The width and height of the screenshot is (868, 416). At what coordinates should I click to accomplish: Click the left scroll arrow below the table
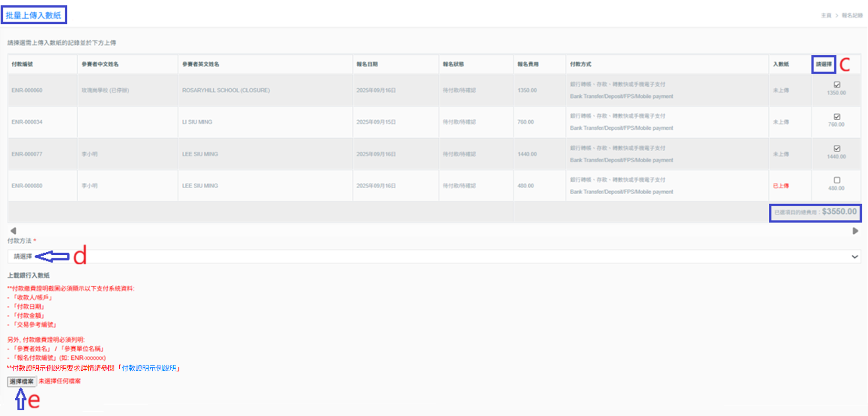[x=13, y=231]
